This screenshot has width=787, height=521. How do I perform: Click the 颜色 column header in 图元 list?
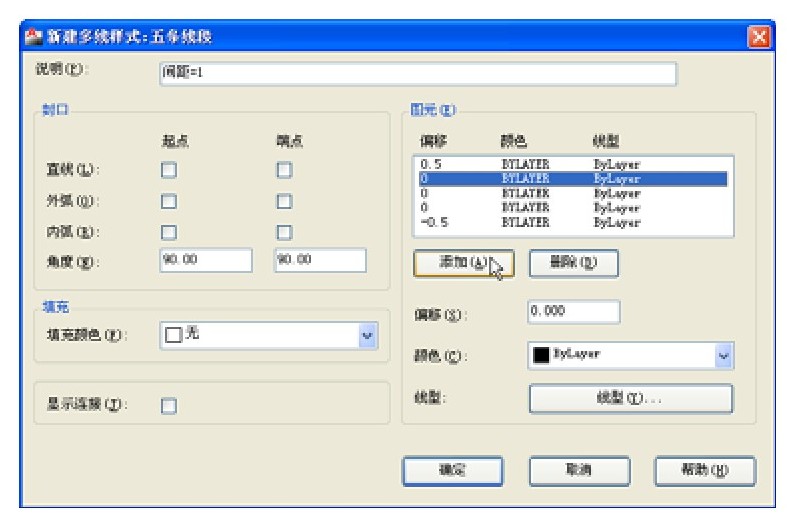pos(513,141)
